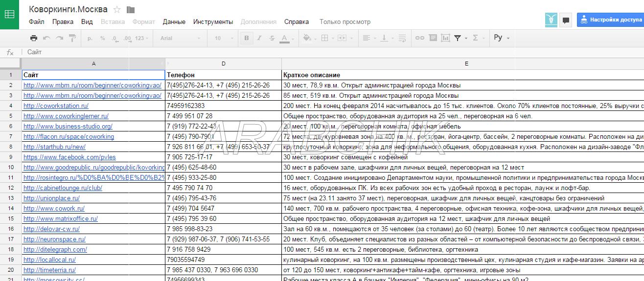Select row 10 header
This screenshot has height=281, width=644.
pyautogui.click(x=10, y=168)
